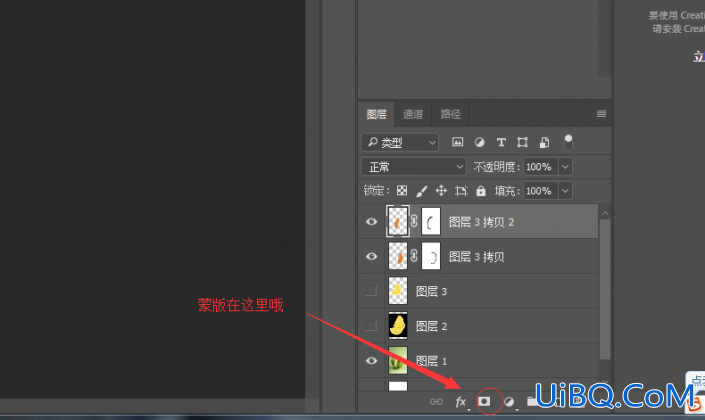Click the link layers icon
This screenshot has width=705, height=420.
436,402
